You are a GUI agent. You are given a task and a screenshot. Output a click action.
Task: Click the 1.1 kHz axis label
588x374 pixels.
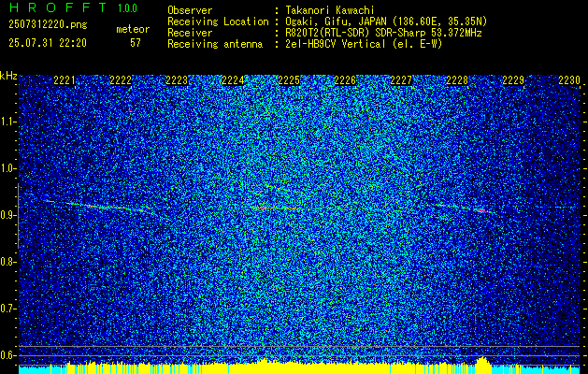coord(7,122)
